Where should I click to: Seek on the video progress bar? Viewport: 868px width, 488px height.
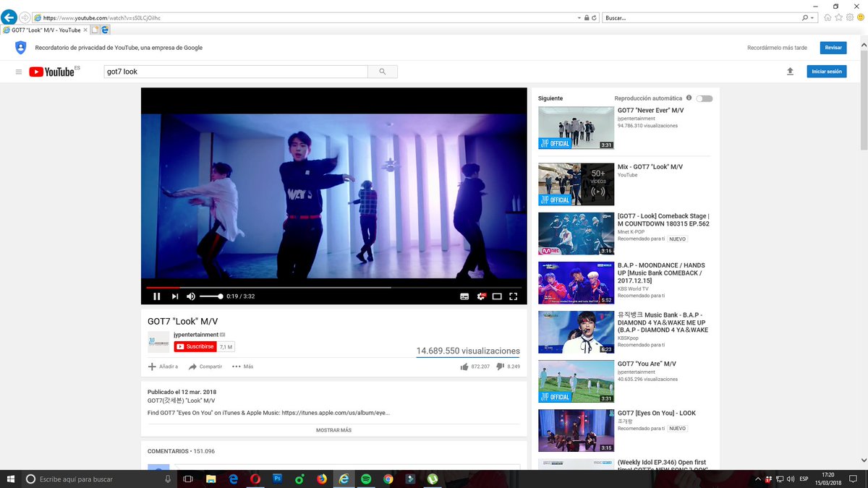tap(333, 288)
